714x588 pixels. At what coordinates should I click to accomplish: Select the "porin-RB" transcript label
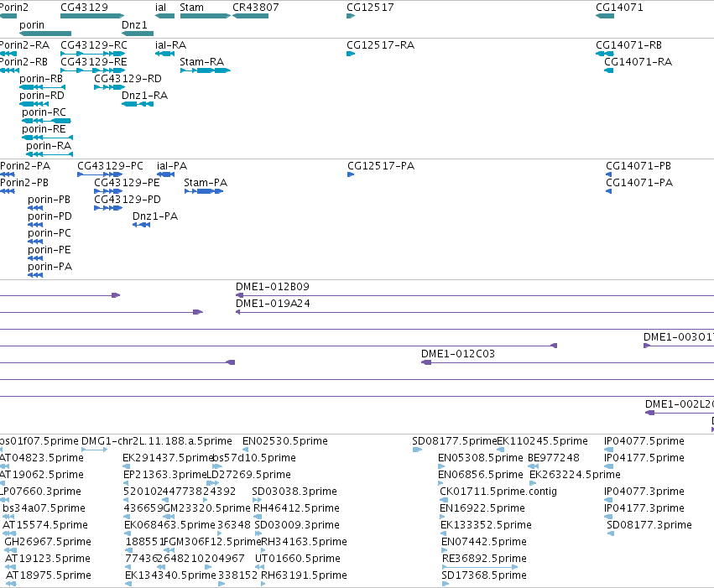tap(41, 79)
